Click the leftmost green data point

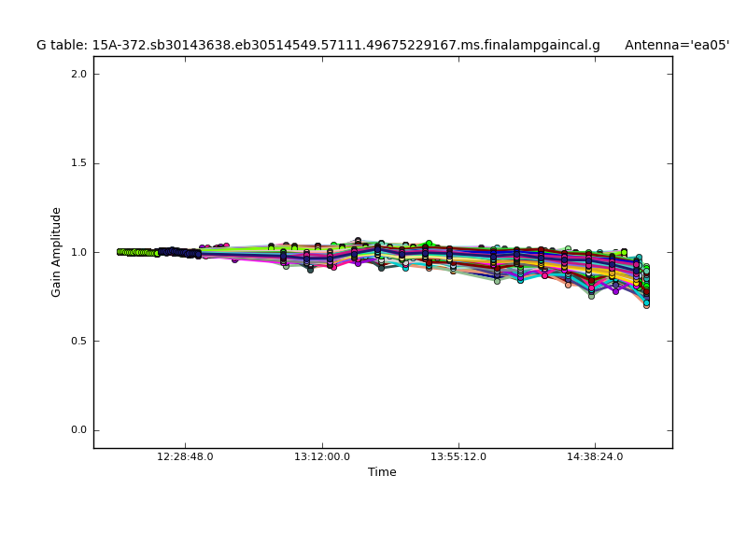(120, 252)
